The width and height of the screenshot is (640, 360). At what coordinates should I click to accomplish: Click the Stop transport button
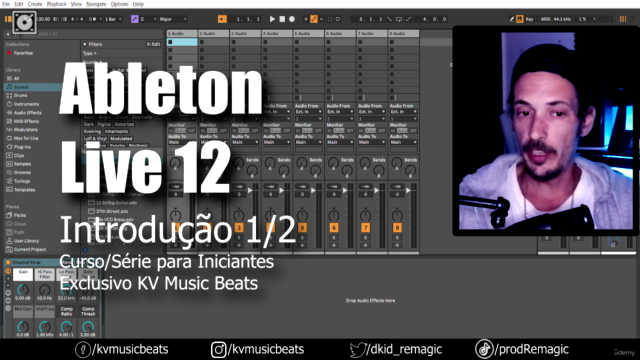tap(282, 19)
